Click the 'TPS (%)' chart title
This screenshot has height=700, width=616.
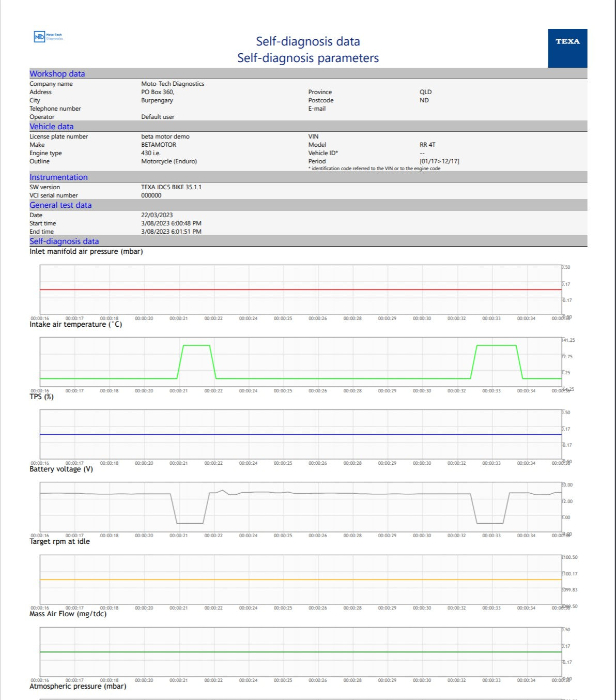41,397
